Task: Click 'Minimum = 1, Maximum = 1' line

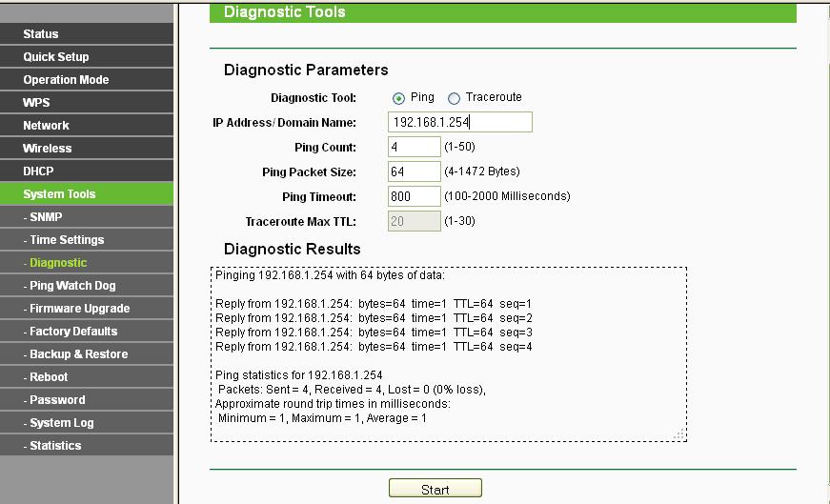Action: (322, 418)
